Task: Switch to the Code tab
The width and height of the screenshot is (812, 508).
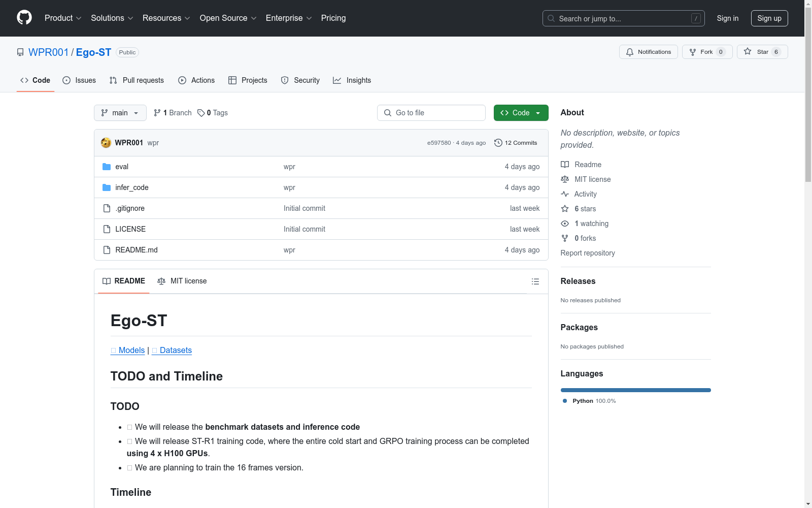Action: coord(36,80)
